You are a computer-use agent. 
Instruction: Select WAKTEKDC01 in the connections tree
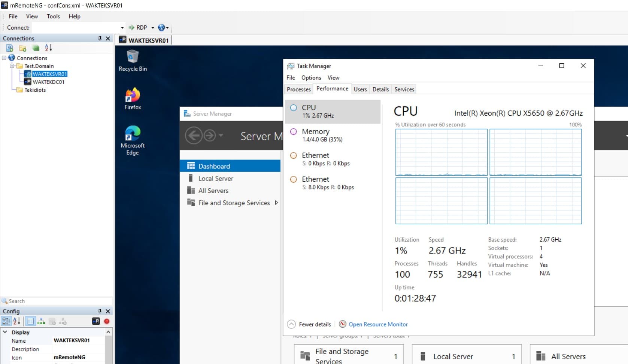point(48,82)
